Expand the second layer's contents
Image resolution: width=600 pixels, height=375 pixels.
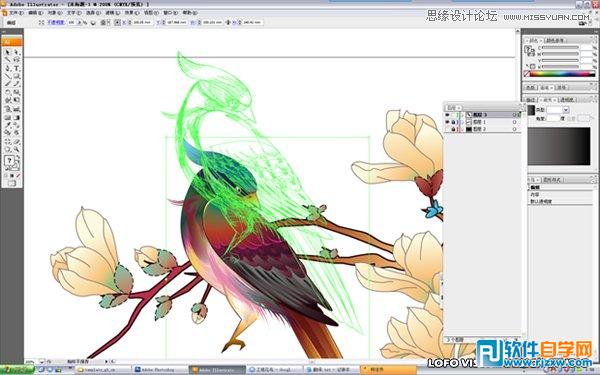coord(463,122)
